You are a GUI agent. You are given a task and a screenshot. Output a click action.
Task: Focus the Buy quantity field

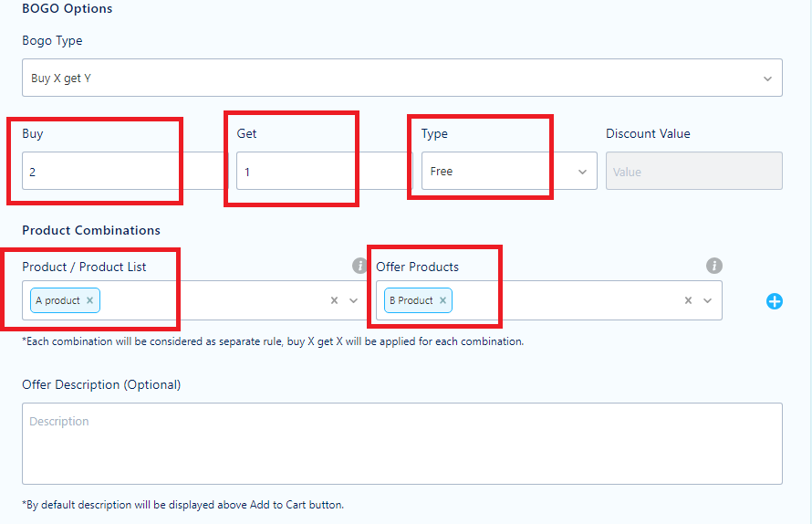tap(125, 171)
